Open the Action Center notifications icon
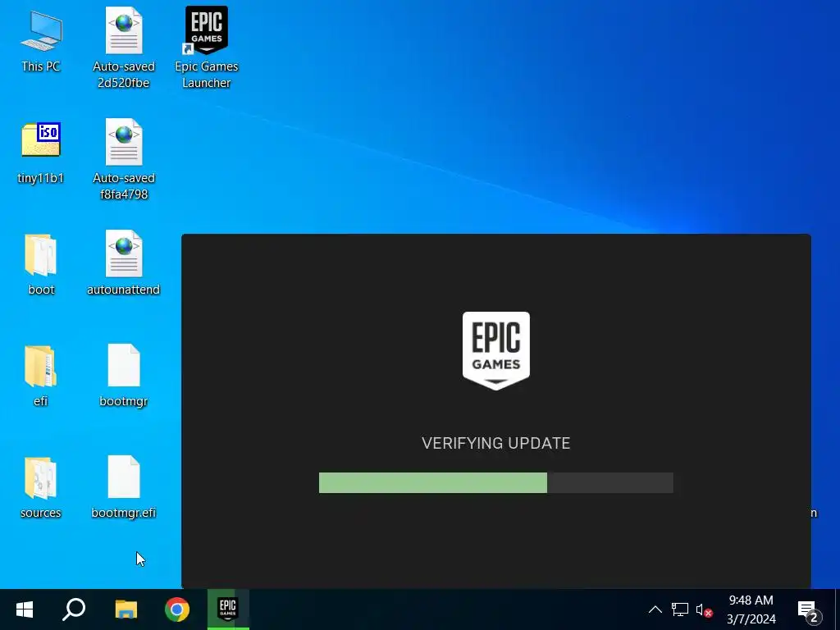The height and width of the screenshot is (630, 840). click(810, 610)
